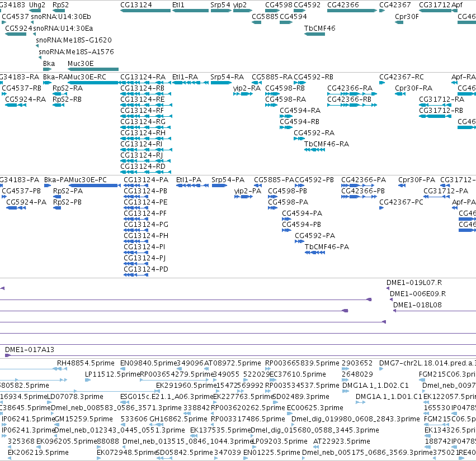This screenshot has width=476, height=461.
Task: Click the Muc30E-RC transcript label
Action: click(x=87, y=77)
